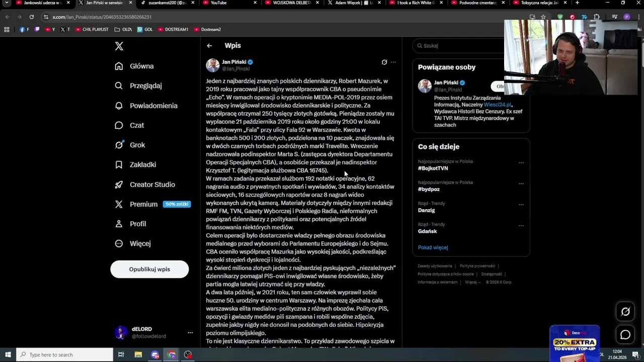This screenshot has height=362, width=644.
Task: Open the Czat messages page
Action: click(129, 125)
